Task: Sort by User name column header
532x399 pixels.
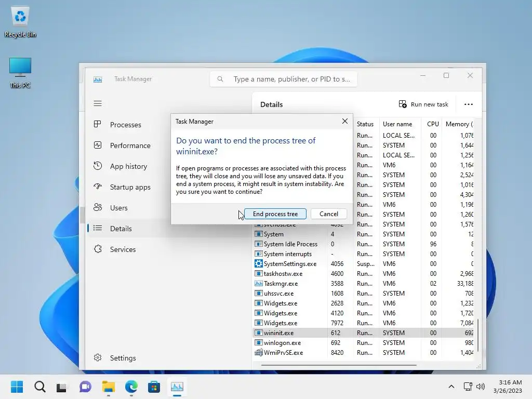Action: (400, 124)
